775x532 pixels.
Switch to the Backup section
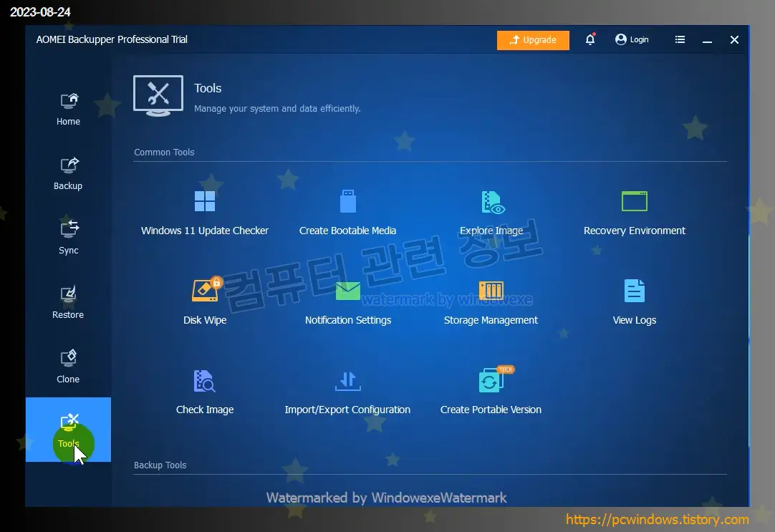pos(68,174)
